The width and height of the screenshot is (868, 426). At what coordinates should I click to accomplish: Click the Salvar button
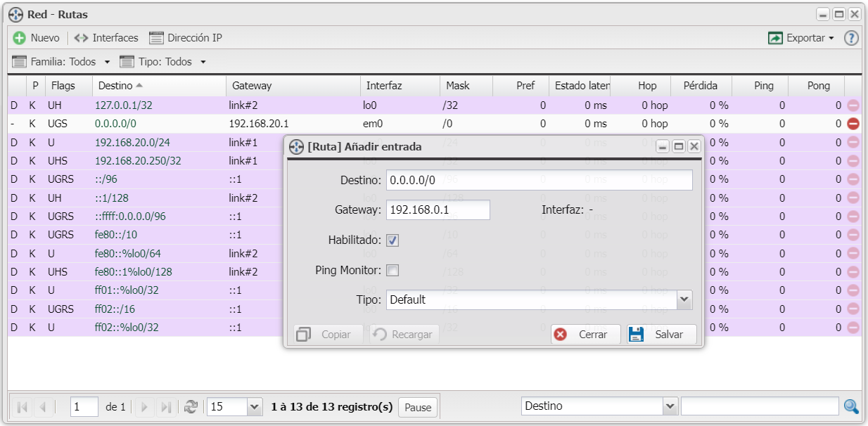tap(662, 335)
